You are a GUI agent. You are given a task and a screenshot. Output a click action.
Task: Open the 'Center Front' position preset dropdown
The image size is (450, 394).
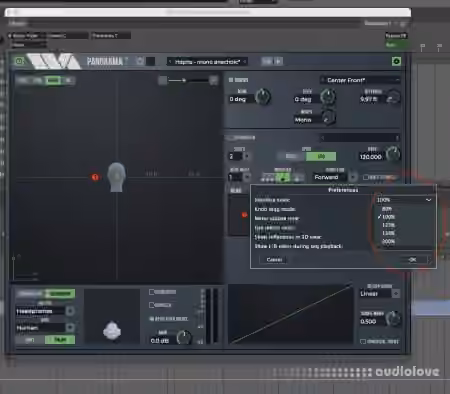tap(360, 80)
